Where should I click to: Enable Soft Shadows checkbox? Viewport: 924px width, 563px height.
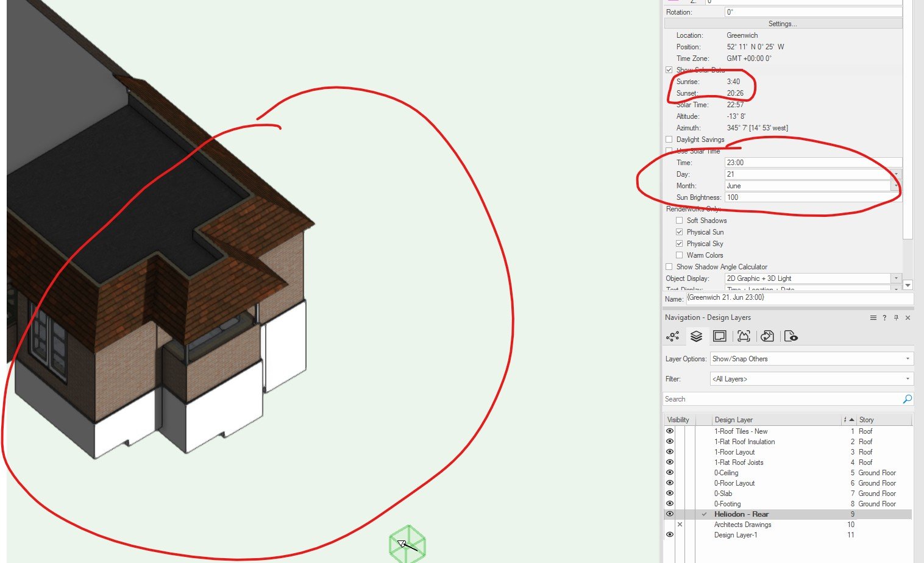[x=679, y=221]
